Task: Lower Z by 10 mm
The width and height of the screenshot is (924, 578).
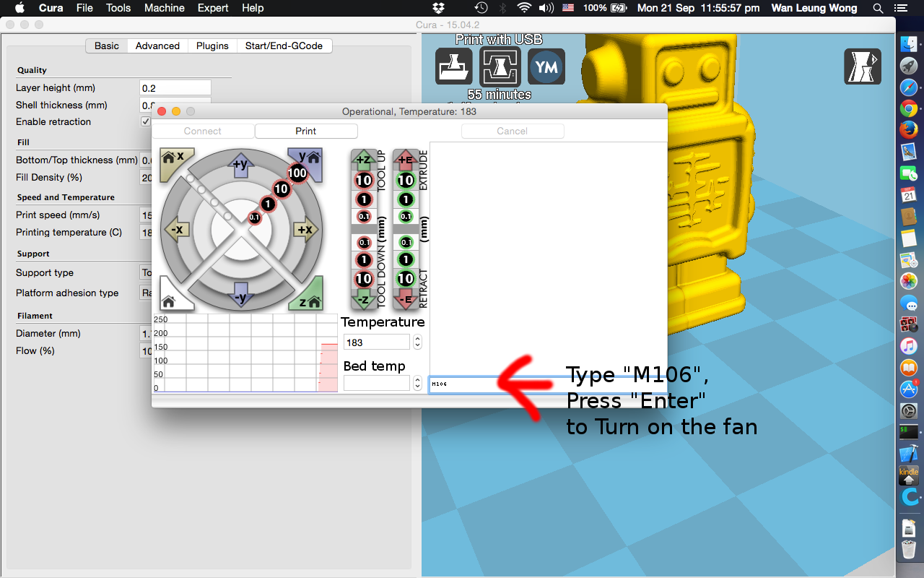Action: coord(363,279)
